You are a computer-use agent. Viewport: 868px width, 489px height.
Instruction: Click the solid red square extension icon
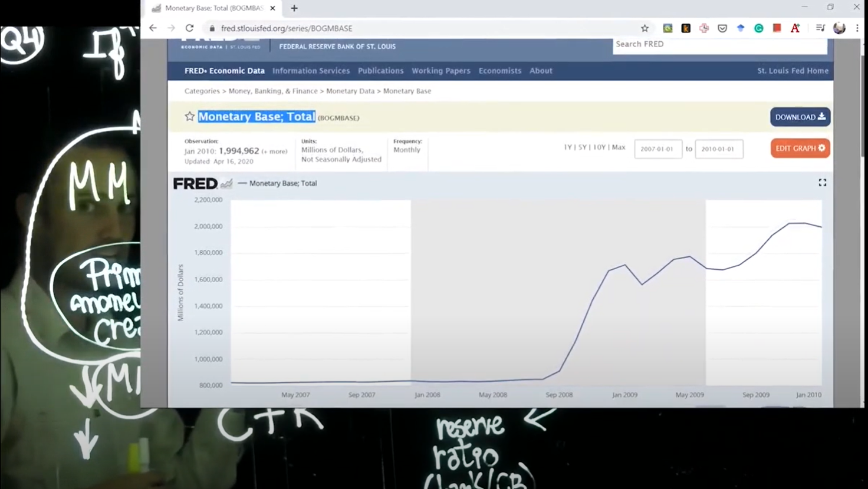pos(777,28)
